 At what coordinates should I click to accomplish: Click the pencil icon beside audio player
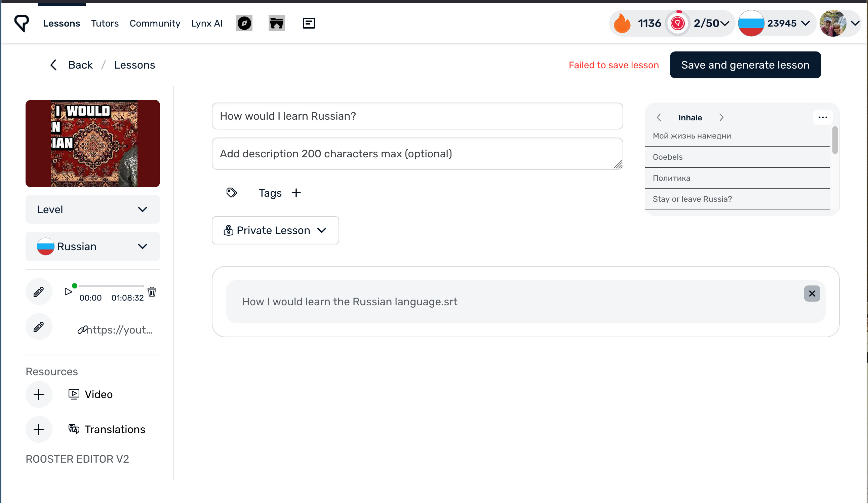coord(39,292)
